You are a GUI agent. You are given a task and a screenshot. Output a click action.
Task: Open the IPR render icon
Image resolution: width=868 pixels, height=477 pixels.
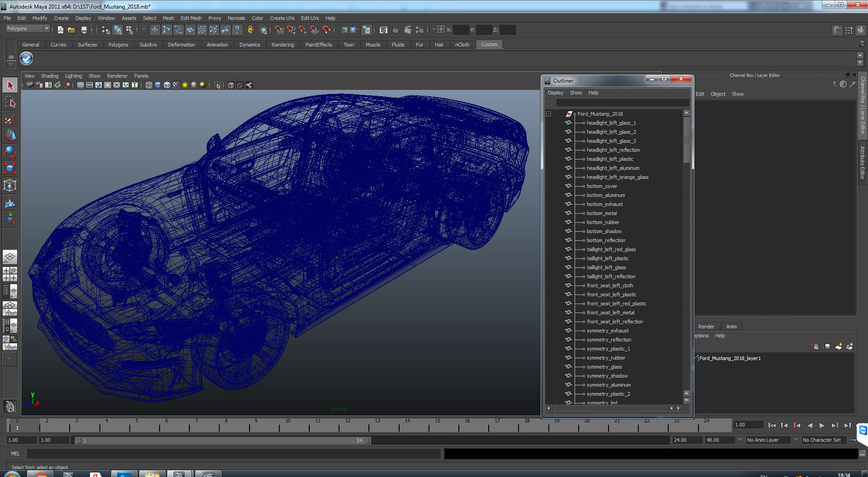(408, 30)
